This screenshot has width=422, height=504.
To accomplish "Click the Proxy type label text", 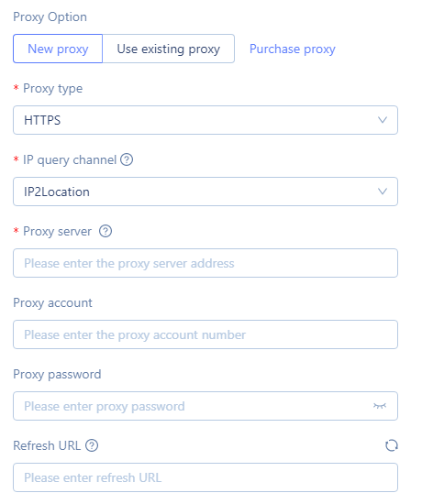I will click(53, 88).
